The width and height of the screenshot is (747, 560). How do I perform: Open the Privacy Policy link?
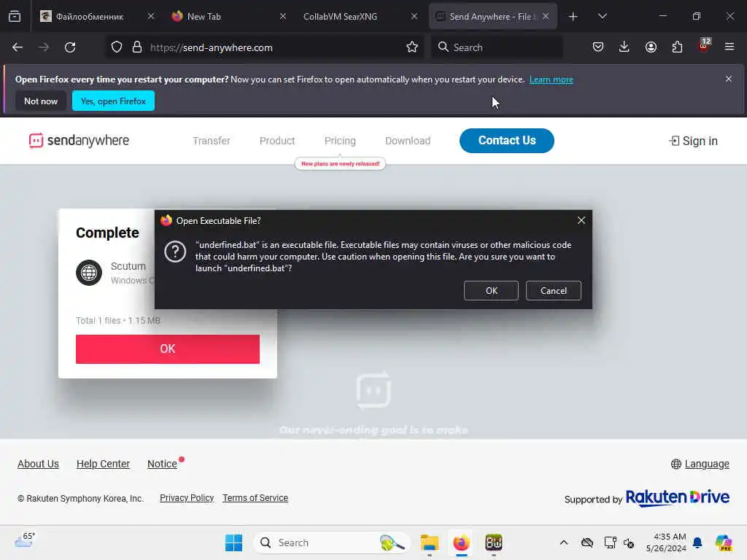[187, 497]
